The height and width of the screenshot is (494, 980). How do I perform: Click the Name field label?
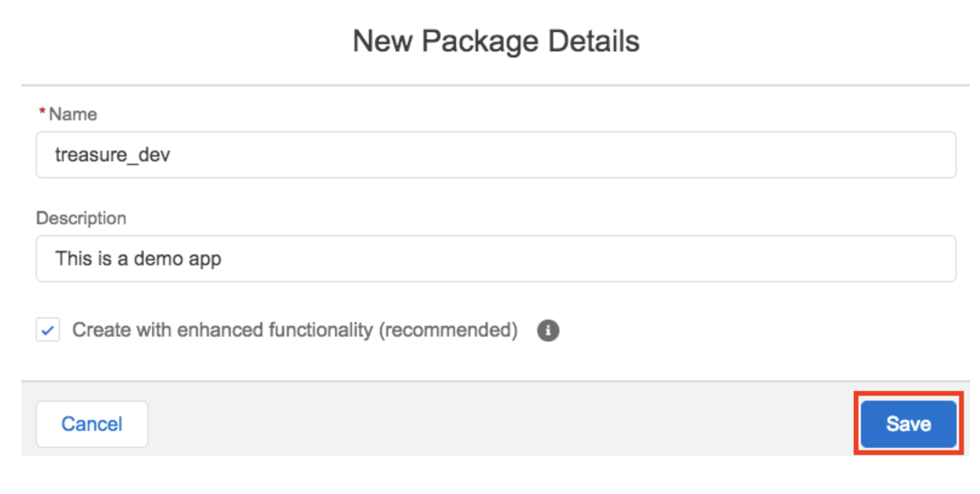pyautogui.click(x=73, y=114)
